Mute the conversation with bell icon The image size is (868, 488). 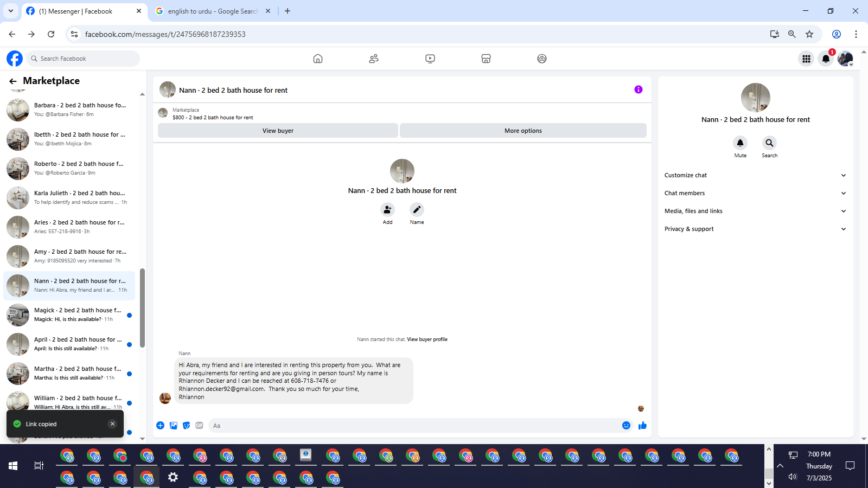(x=740, y=143)
